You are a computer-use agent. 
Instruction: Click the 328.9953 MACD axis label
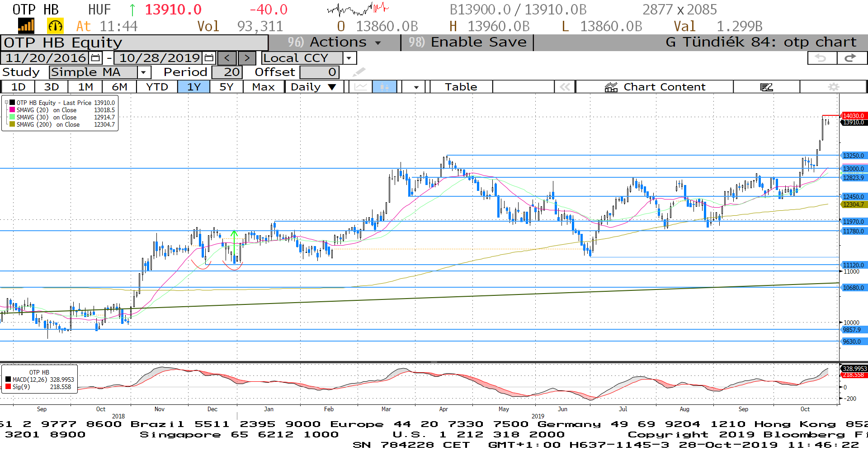point(854,369)
